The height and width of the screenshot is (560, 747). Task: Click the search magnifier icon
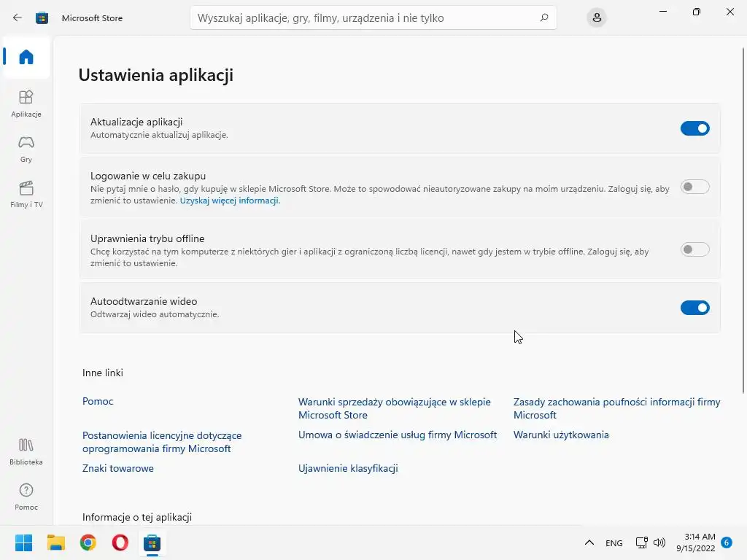543,17
